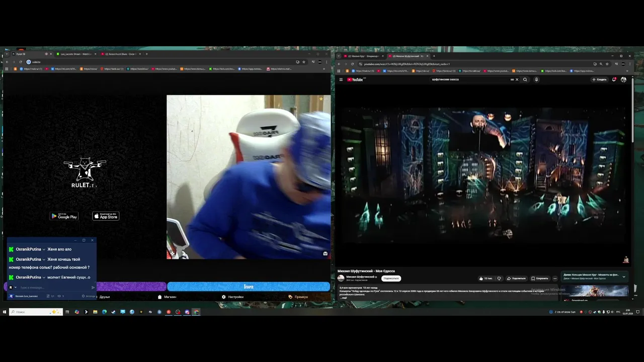The height and width of the screenshot is (362, 644).
Task: Switch to Bensonhurst Blues tab
Action: point(121,54)
